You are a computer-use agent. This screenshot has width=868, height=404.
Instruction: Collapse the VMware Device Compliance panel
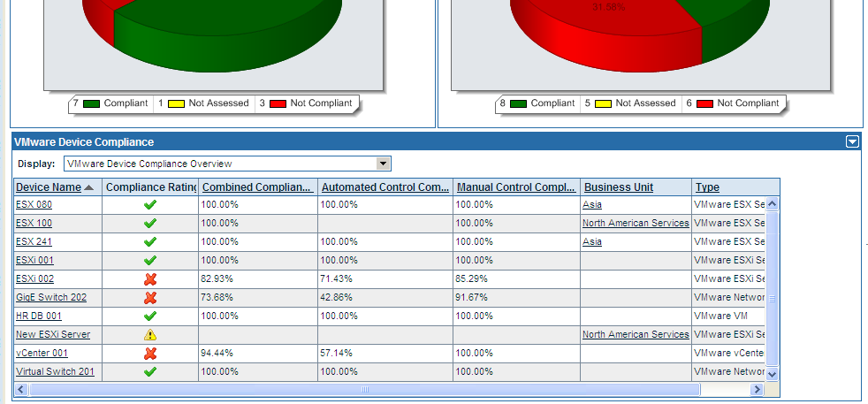pyautogui.click(x=852, y=142)
